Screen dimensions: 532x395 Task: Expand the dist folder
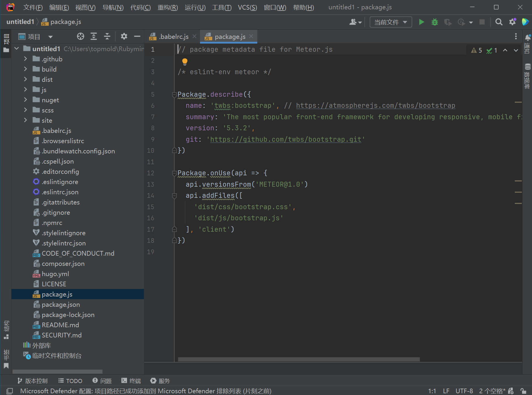[x=25, y=79]
